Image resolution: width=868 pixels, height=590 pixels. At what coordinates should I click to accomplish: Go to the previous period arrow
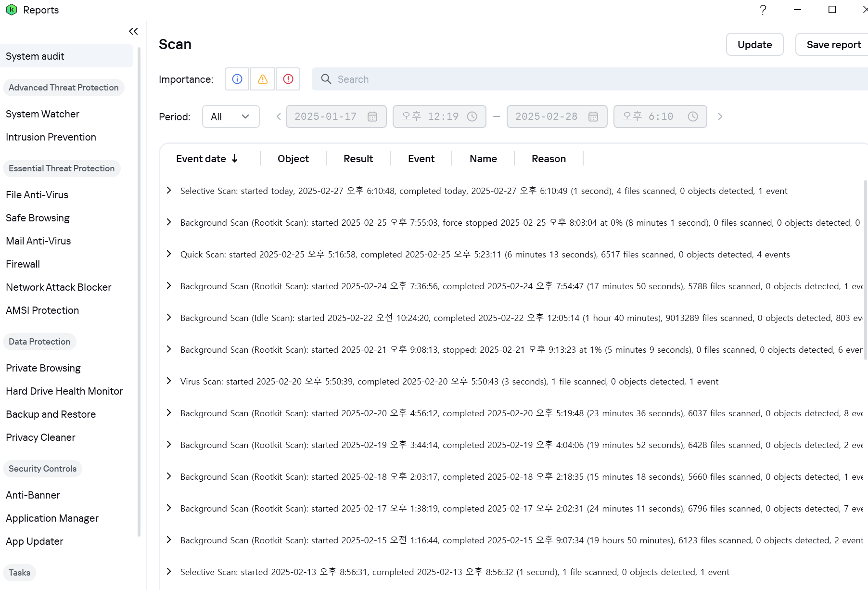(278, 116)
